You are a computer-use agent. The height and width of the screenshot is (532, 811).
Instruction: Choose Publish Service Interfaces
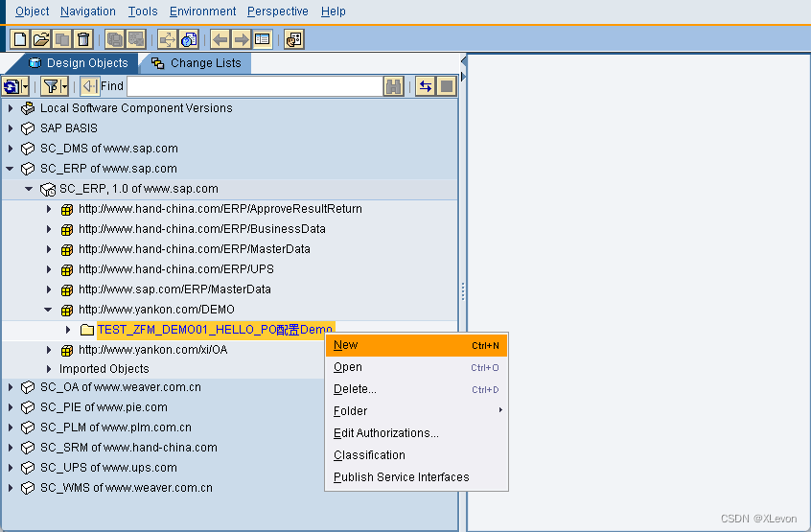tap(416, 477)
